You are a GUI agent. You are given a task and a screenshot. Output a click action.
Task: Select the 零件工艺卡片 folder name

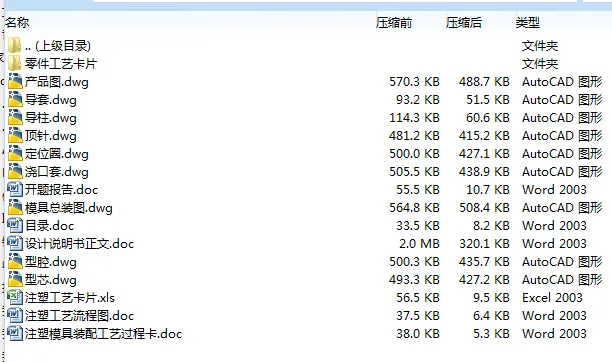pyautogui.click(x=61, y=64)
